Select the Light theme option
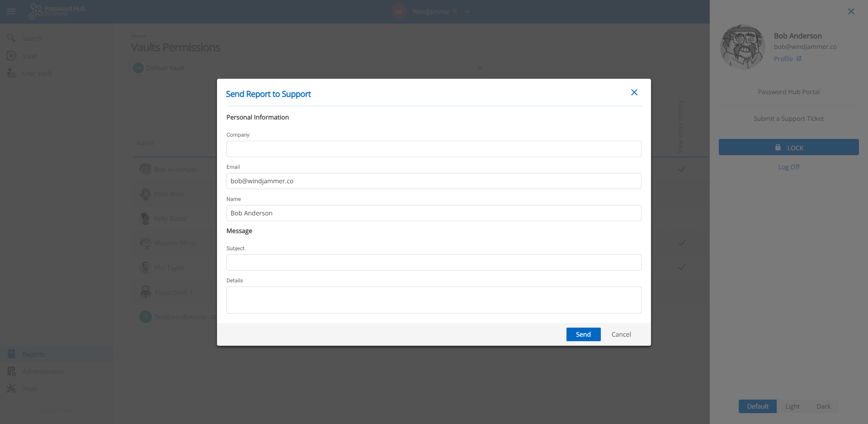The image size is (868, 424). click(x=792, y=406)
